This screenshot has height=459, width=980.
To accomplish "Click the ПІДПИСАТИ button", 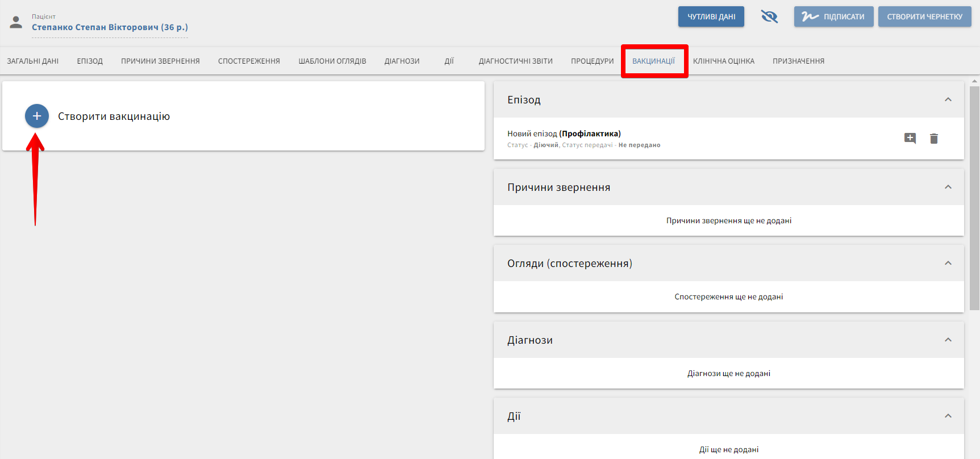I will pyautogui.click(x=833, y=16).
